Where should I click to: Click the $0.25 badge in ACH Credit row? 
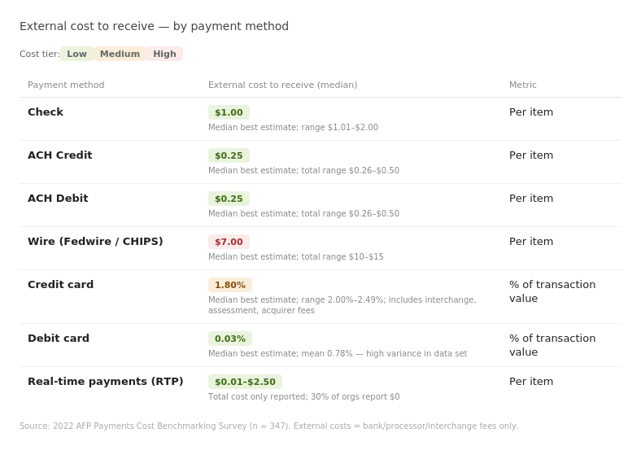[x=229, y=156]
